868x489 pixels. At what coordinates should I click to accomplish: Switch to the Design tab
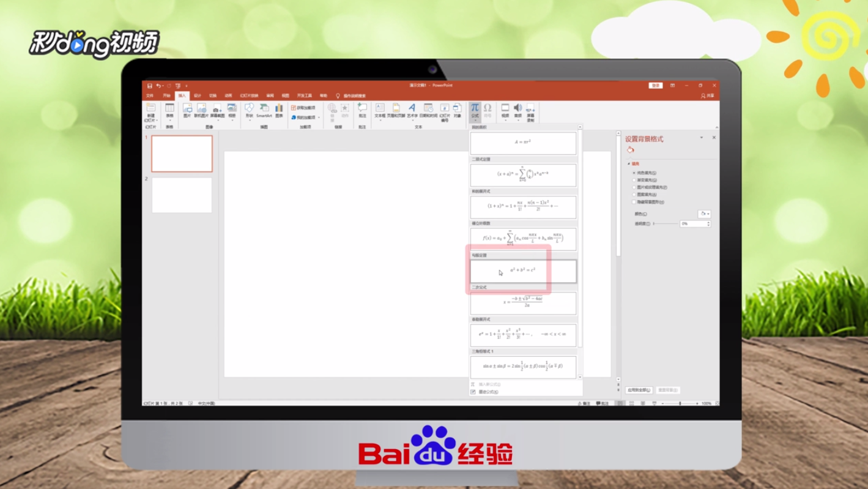[198, 96]
